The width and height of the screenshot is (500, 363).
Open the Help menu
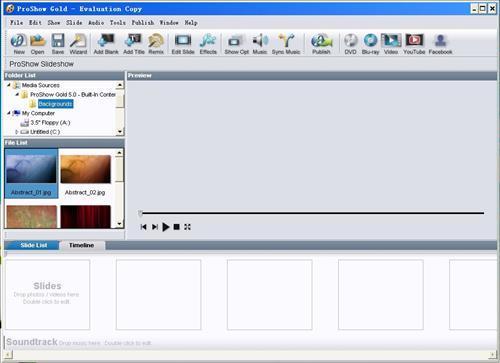point(191,23)
